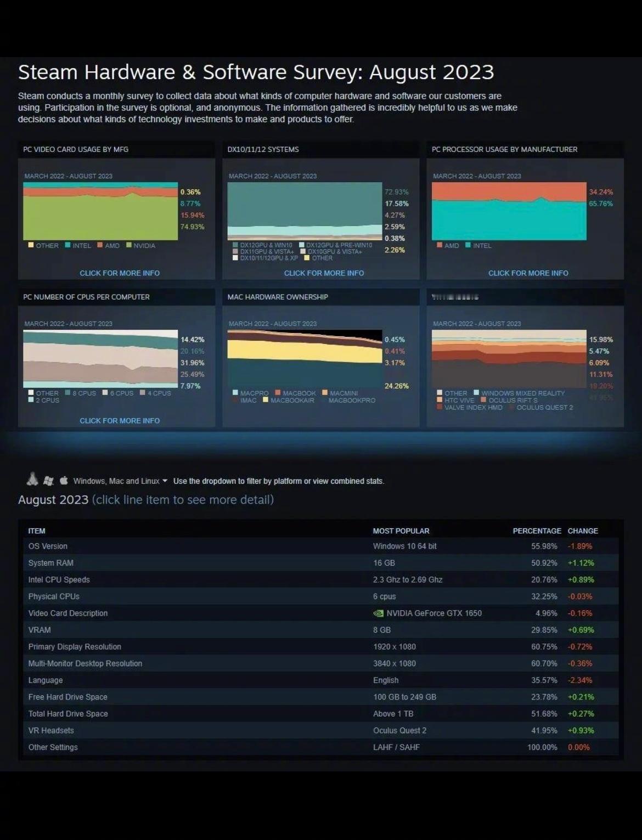Click the 1920 x 1080 cell

(395, 647)
